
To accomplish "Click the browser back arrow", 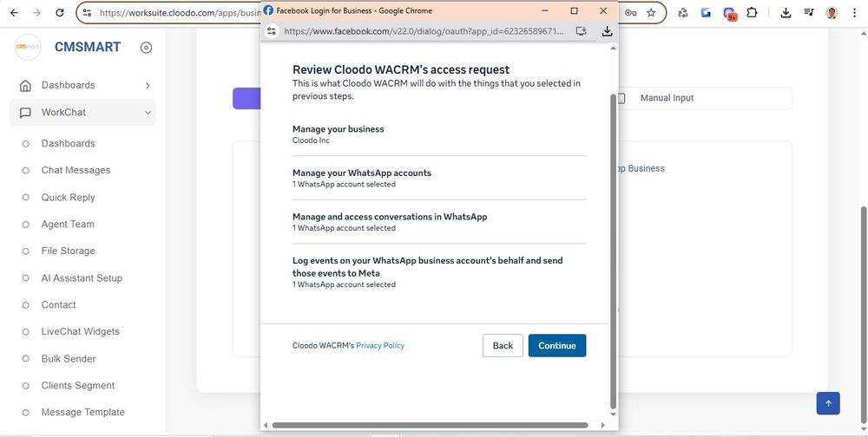I will click(14, 13).
